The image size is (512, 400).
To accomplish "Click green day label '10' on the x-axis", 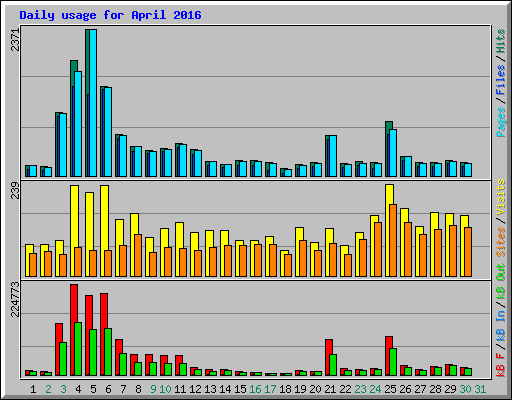I will (165, 389).
